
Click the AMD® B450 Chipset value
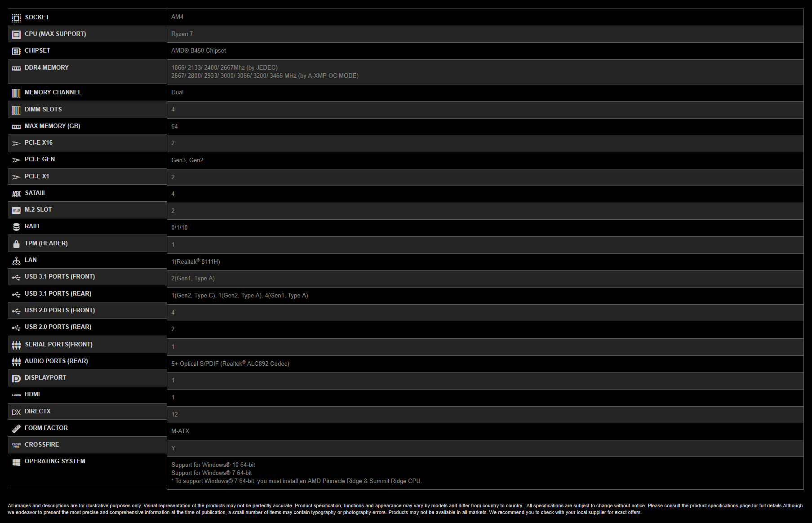click(199, 51)
